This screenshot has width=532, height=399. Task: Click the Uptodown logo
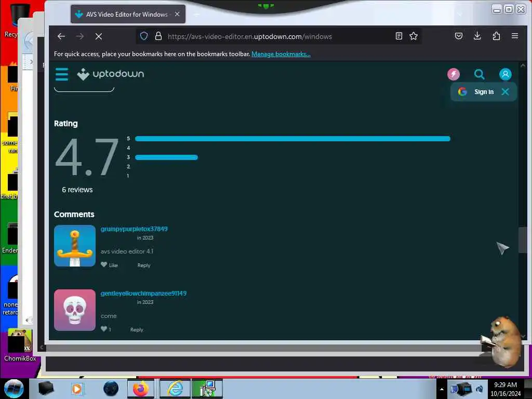click(111, 74)
